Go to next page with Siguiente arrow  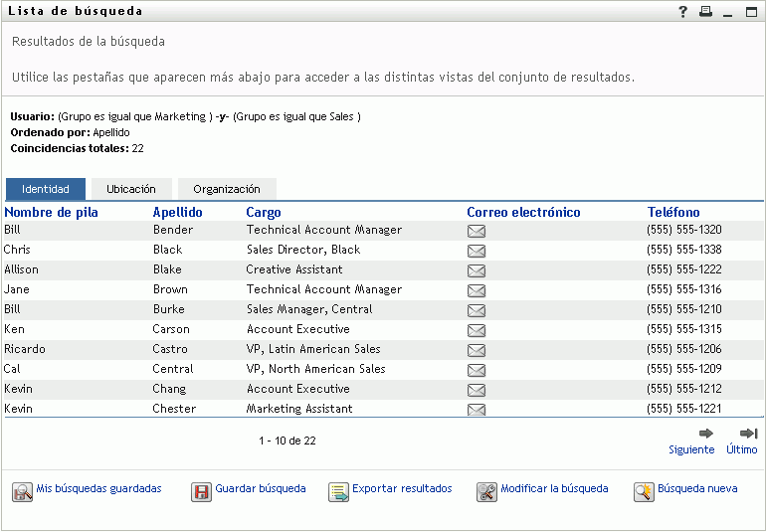coord(706,434)
